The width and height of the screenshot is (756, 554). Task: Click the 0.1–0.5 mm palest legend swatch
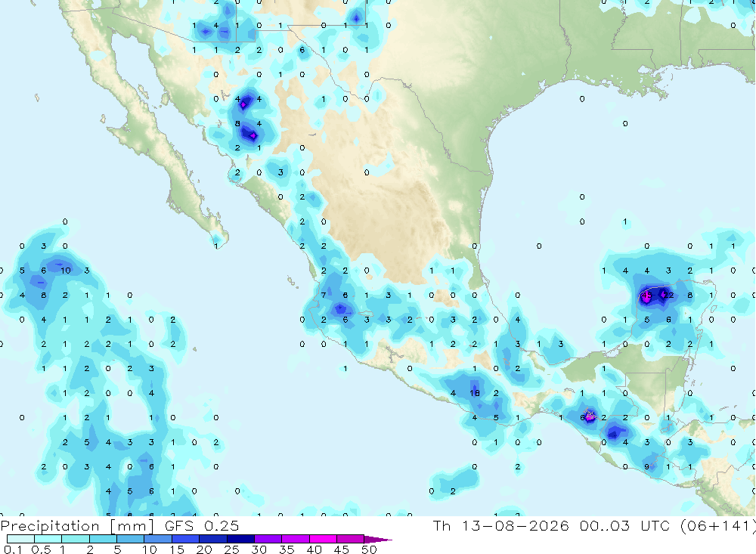click(20, 539)
